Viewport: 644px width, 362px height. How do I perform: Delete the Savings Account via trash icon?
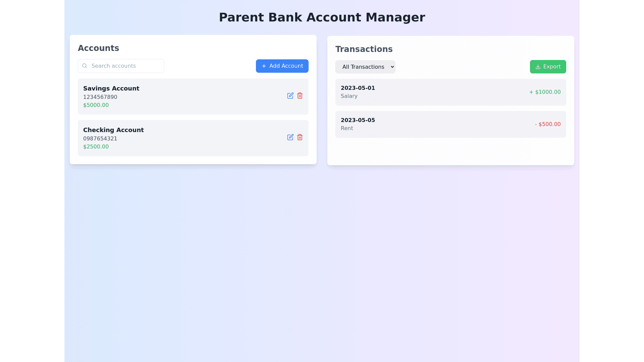click(300, 96)
